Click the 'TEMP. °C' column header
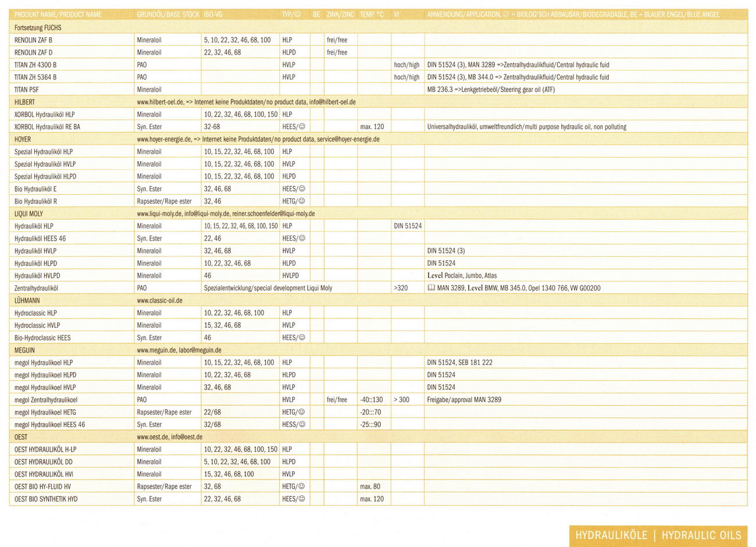 (x=372, y=15)
